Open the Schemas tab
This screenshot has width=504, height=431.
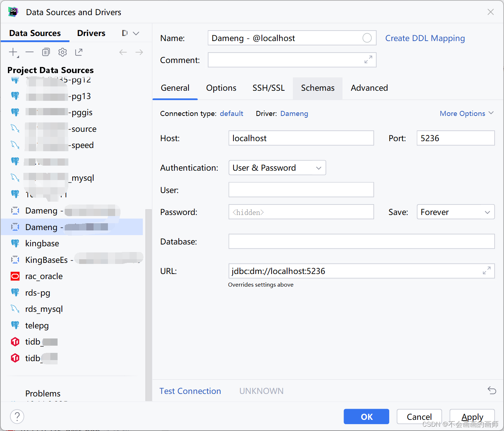318,88
